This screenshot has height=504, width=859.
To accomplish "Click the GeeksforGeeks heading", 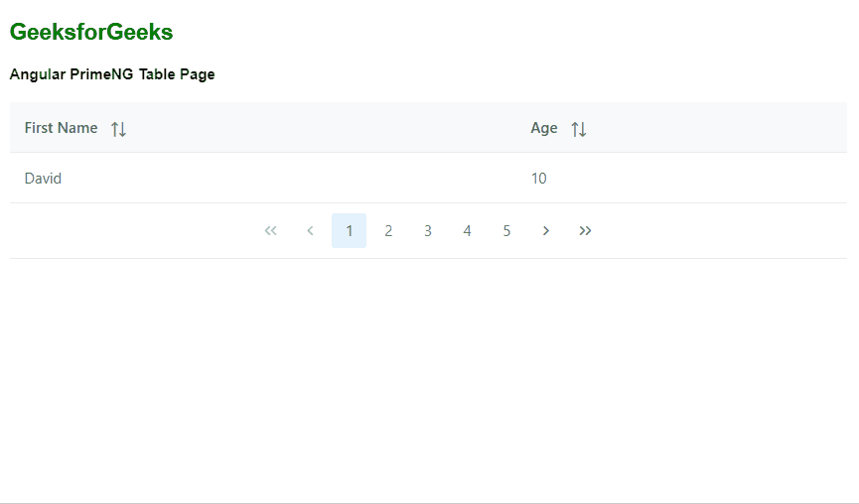I will point(91,33).
